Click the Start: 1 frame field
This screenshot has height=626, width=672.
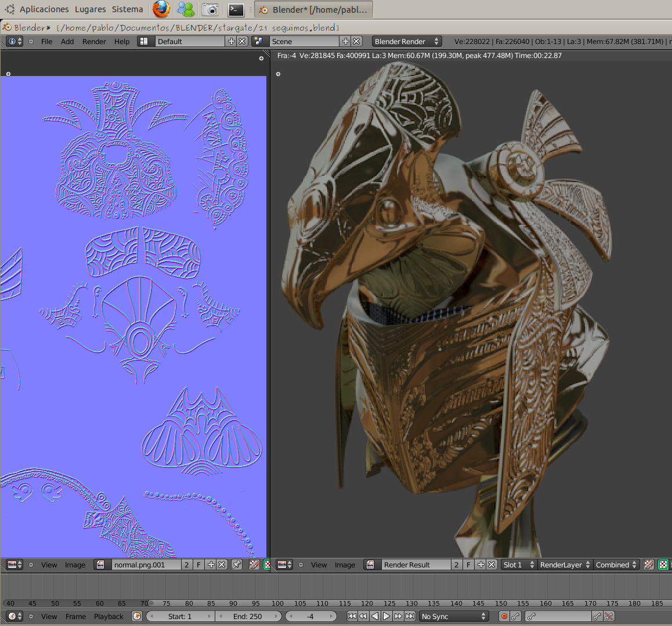click(x=179, y=616)
